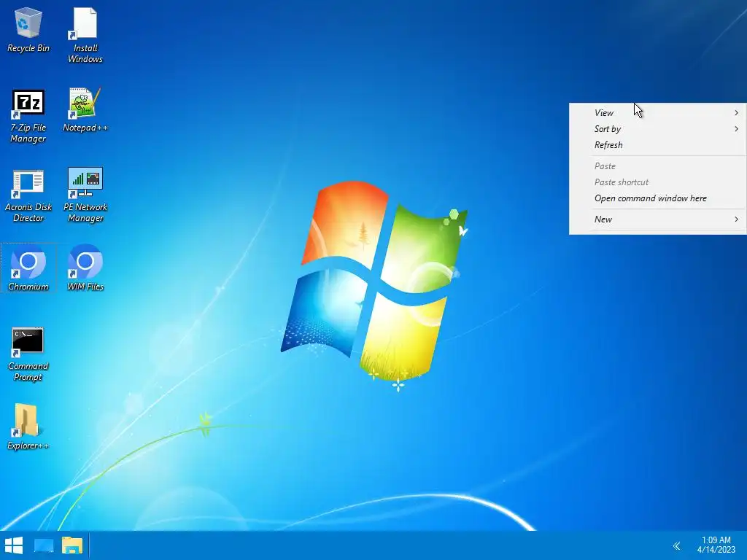Click the 'Command Prompt' label text
The width and height of the screenshot is (747, 560).
pyautogui.click(x=28, y=371)
